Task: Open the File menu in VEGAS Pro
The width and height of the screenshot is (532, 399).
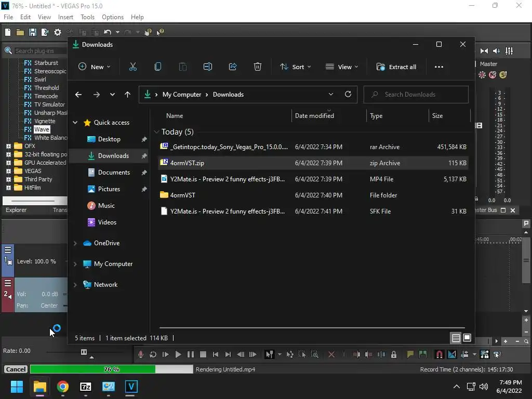Action: (x=8, y=17)
